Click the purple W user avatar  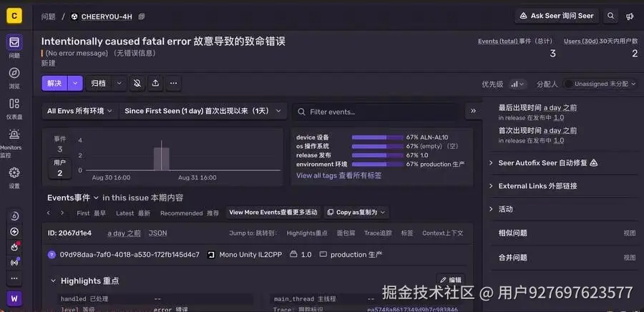[14, 298]
